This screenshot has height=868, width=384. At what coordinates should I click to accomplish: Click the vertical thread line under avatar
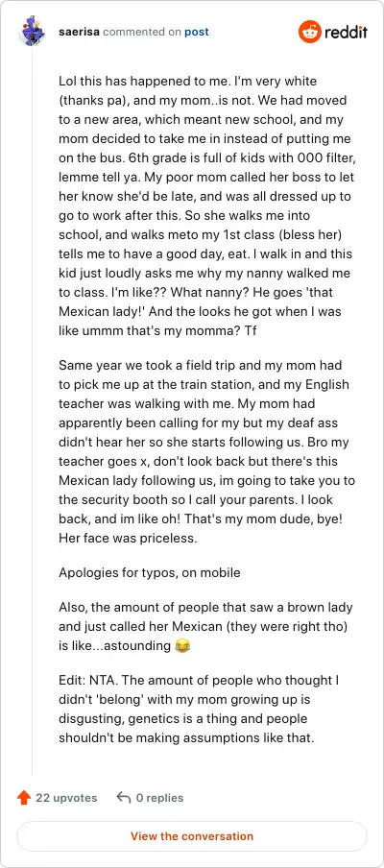(x=32, y=410)
